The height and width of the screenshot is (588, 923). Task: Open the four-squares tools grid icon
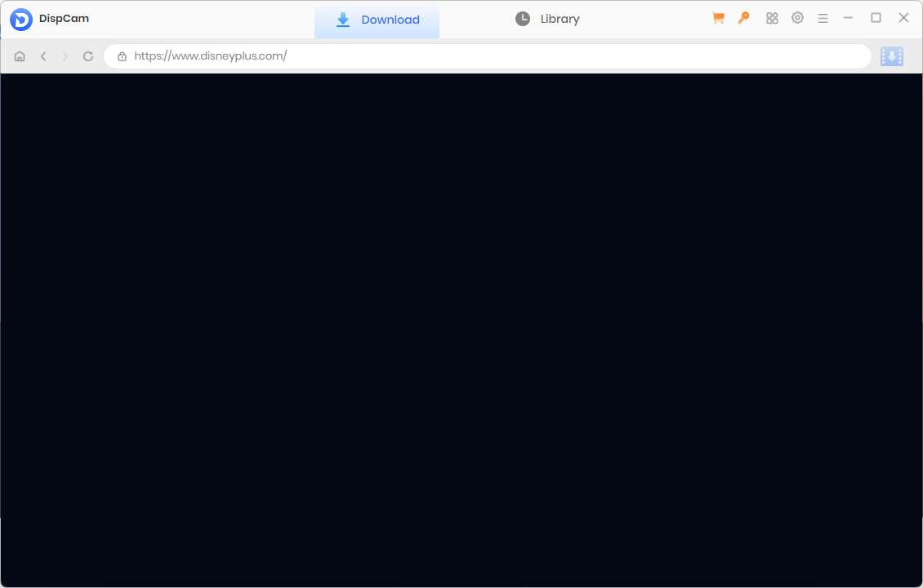pos(772,18)
